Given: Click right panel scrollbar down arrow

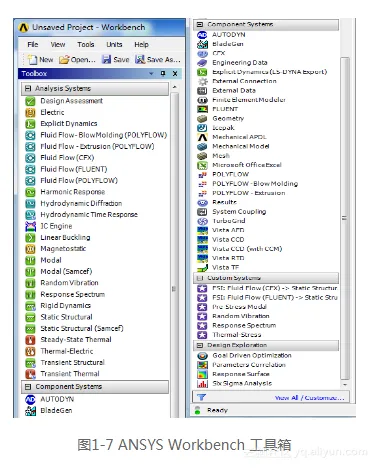Looking at the screenshot, I should coord(345,384).
